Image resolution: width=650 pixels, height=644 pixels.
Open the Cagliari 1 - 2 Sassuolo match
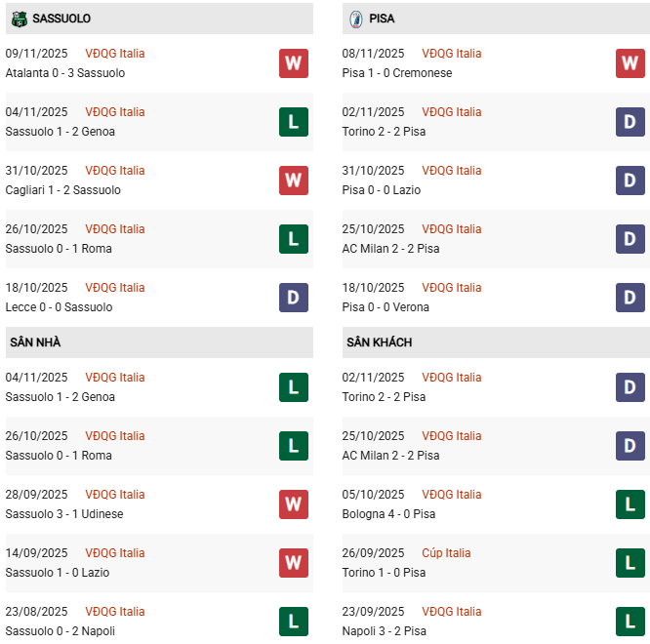63,190
